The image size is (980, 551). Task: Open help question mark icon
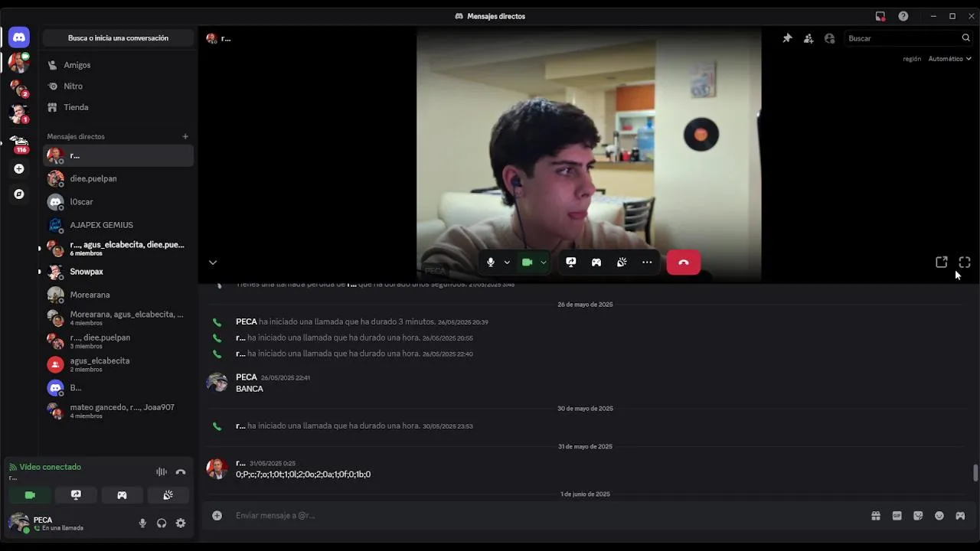tap(903, 16)
